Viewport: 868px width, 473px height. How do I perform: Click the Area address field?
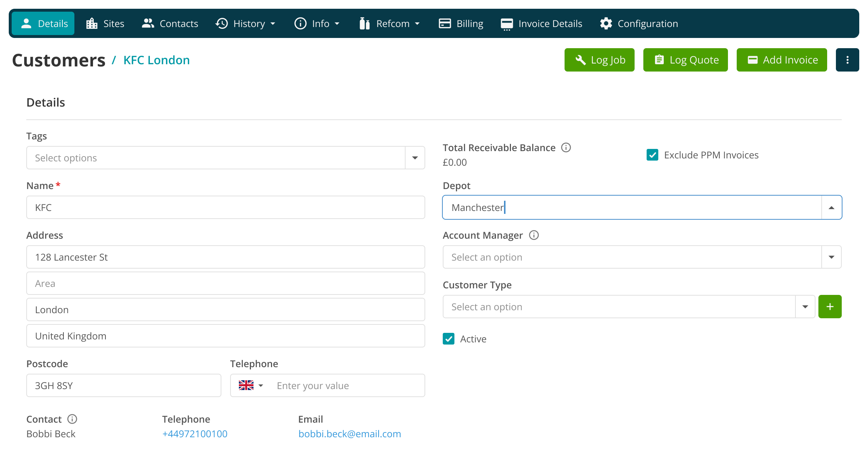[x=226, y=283]
